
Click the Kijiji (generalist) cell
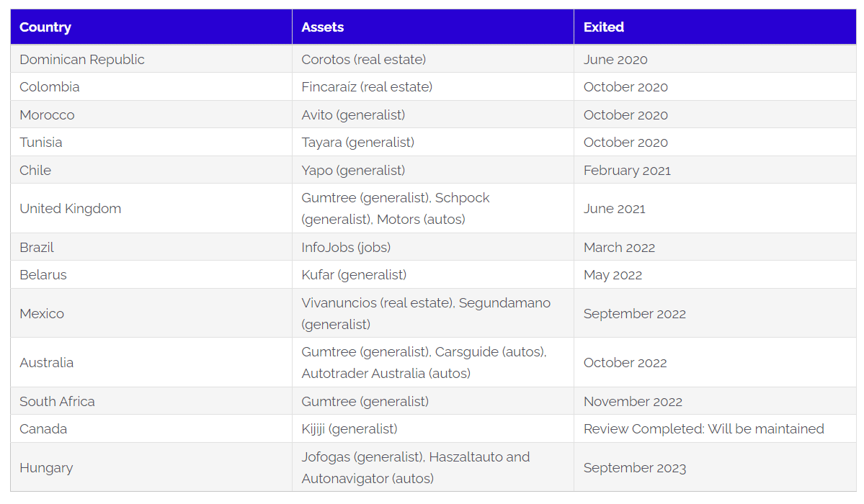tap(433, 428)
